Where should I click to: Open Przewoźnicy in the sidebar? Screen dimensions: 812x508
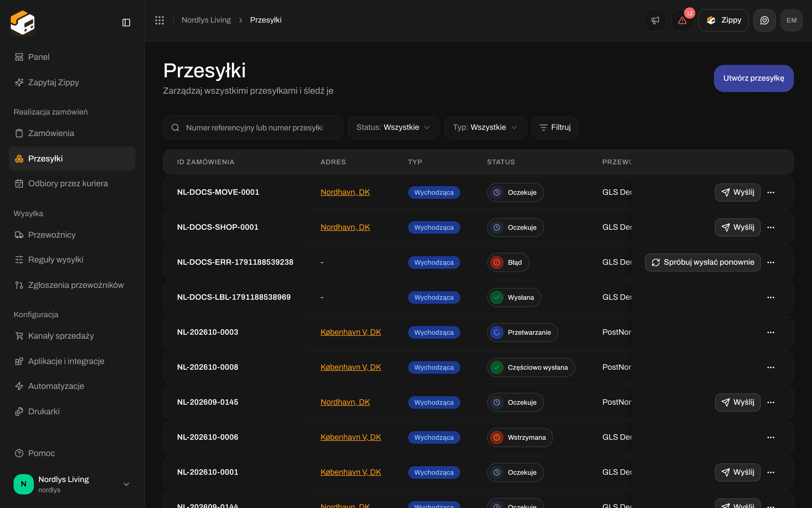(72, 235)
